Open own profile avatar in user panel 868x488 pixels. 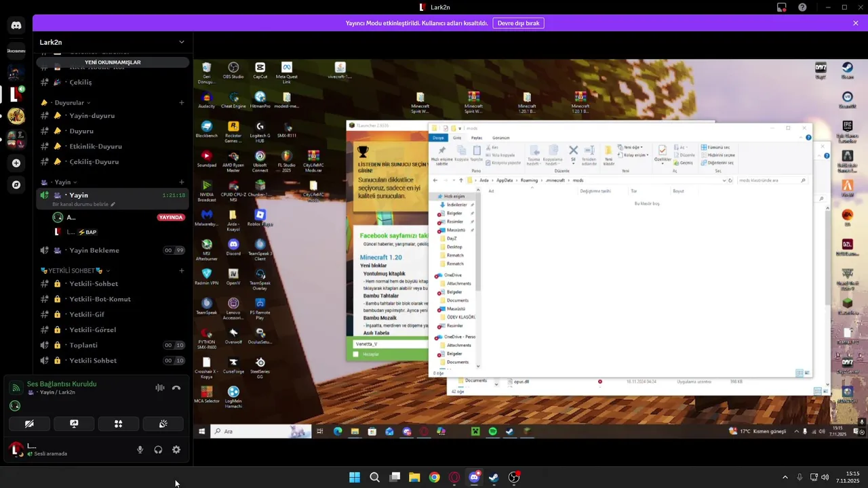pyautogui.click(x=16, y=449)
